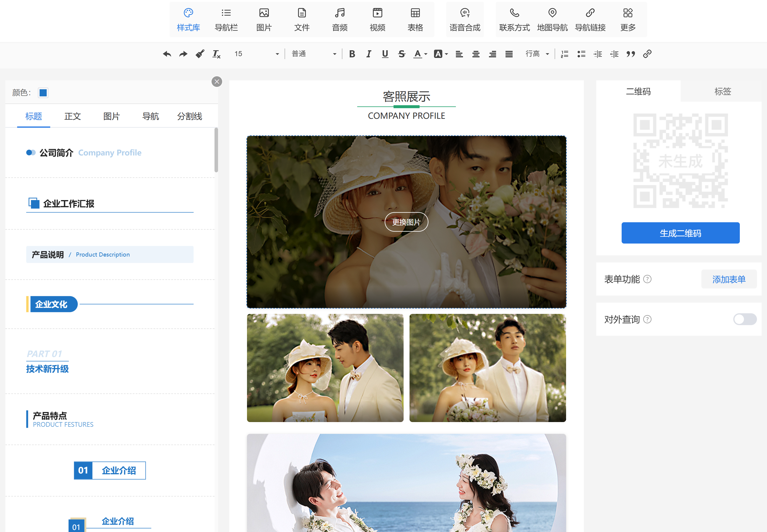Screen dimensions: 767x532
Task: Clear text formatting
Action: click(217, 54)
